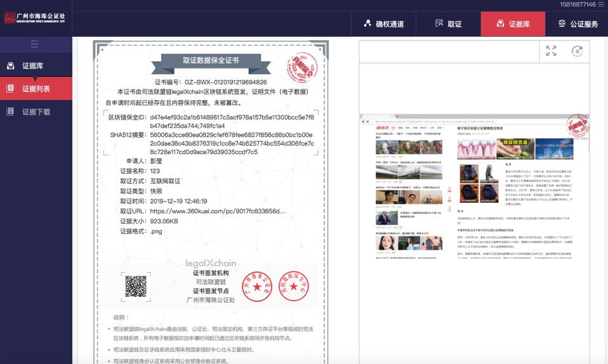This screenshot has width=608, height=364.
Task: Open 证据下载 in the sidebar
Action: click(x=36, y=112)
